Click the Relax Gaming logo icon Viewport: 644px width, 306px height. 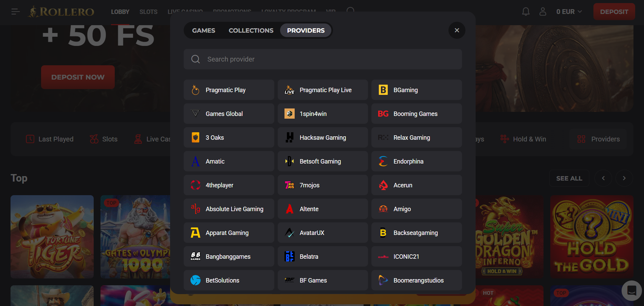[383, 137]
